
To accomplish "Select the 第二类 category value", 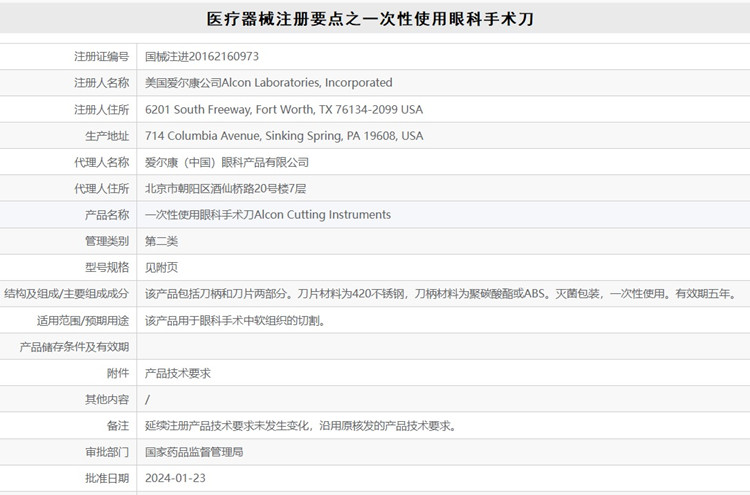I will [x=162, y=241].
